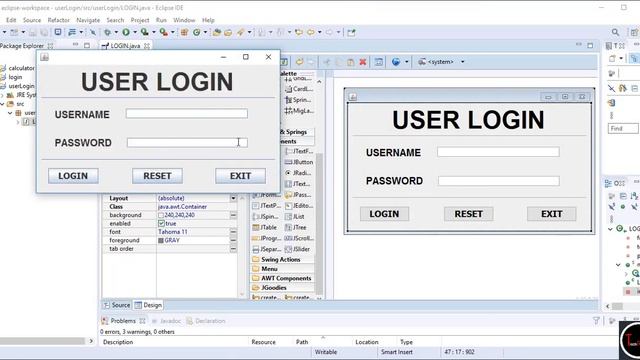This screenshot has height=360, width=640.
Task: Select EXIT button on design canvas
Action: [x=551, y=214]
